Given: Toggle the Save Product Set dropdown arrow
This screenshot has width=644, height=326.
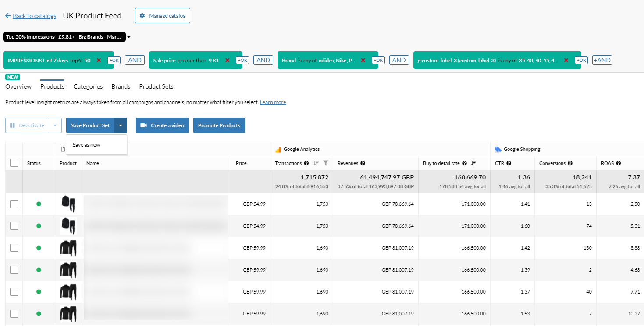Looking at the screenshot, I should coord(121,125).
